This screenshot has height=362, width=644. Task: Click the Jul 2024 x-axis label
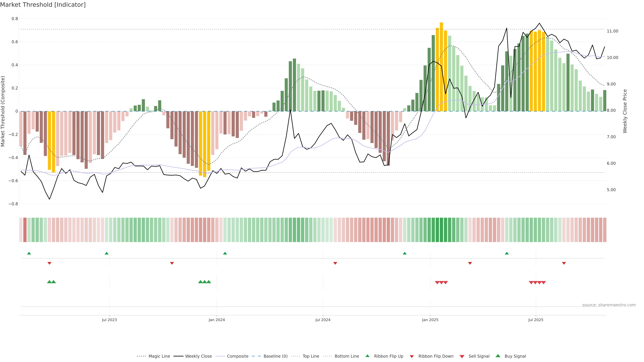[x=323, y=320]
